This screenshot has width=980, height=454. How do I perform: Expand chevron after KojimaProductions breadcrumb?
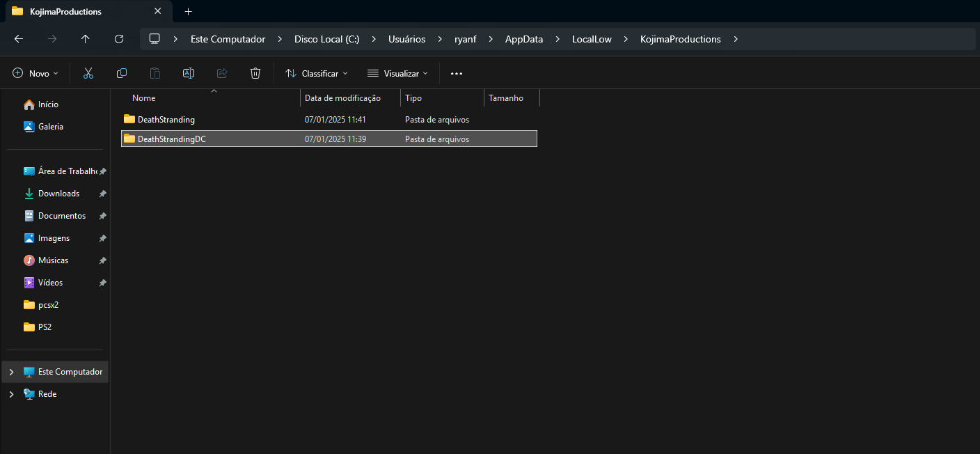[736, 39]
